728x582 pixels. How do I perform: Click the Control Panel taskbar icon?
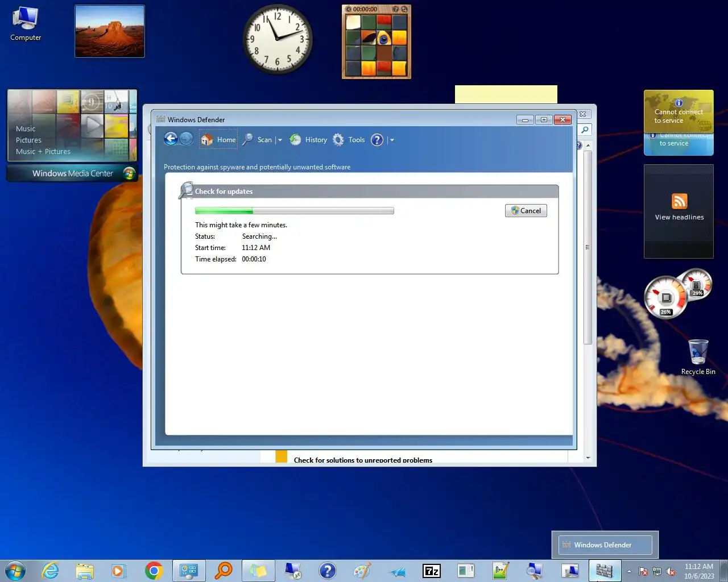click(189, 571)
